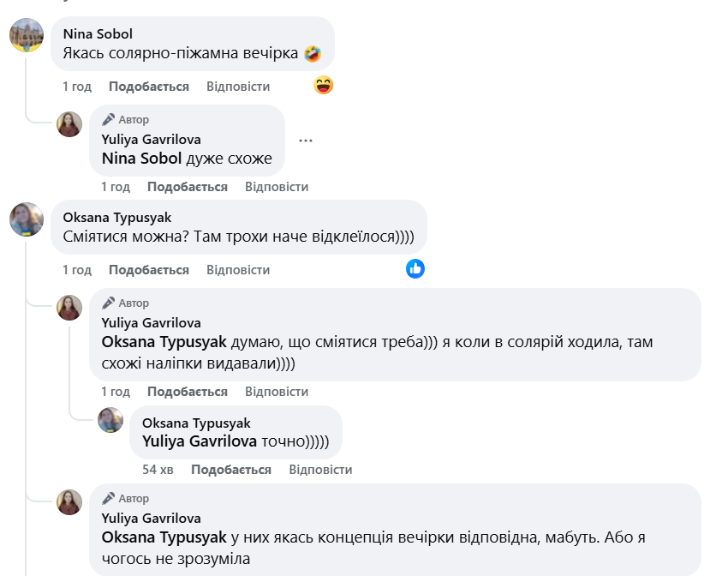728x576 pixels.
Task: Click Yuliya Gavrilova mention in "точно" reply
Action: tap(200, 441)
